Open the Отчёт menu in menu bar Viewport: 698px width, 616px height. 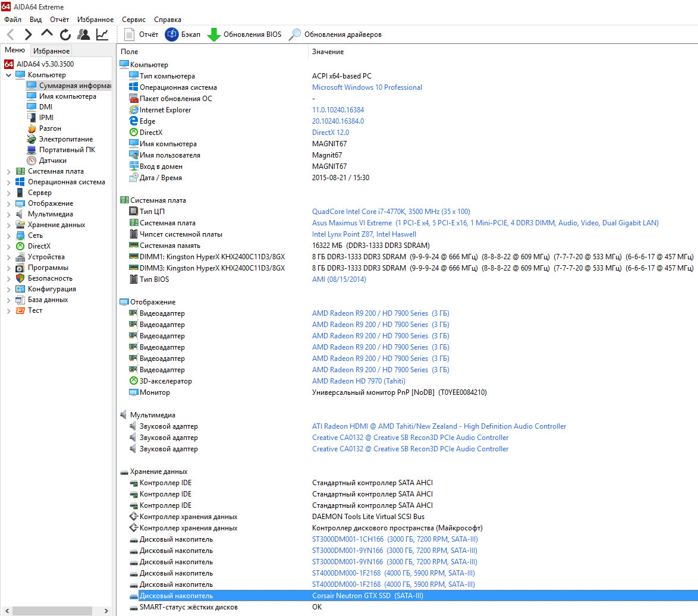click(59, 20)
